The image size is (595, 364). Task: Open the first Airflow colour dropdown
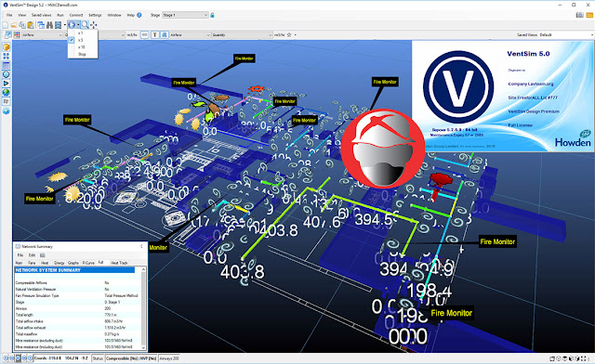click(x=42, y=35)
